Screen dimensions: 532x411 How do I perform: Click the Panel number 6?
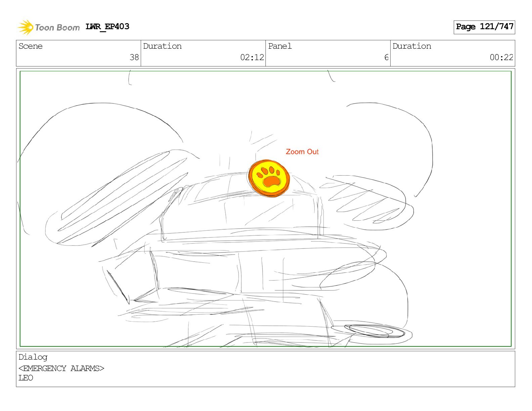coord(386,57)
